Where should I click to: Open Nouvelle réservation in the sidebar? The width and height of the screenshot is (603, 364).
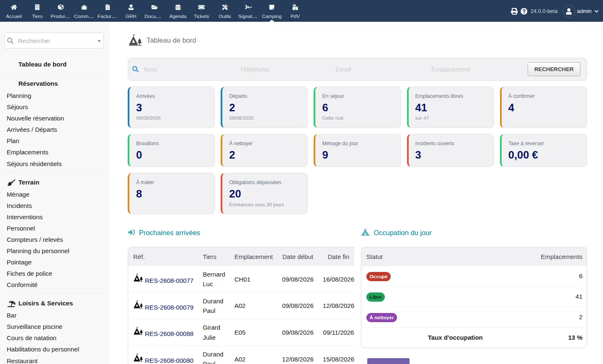tap(36, 118)
